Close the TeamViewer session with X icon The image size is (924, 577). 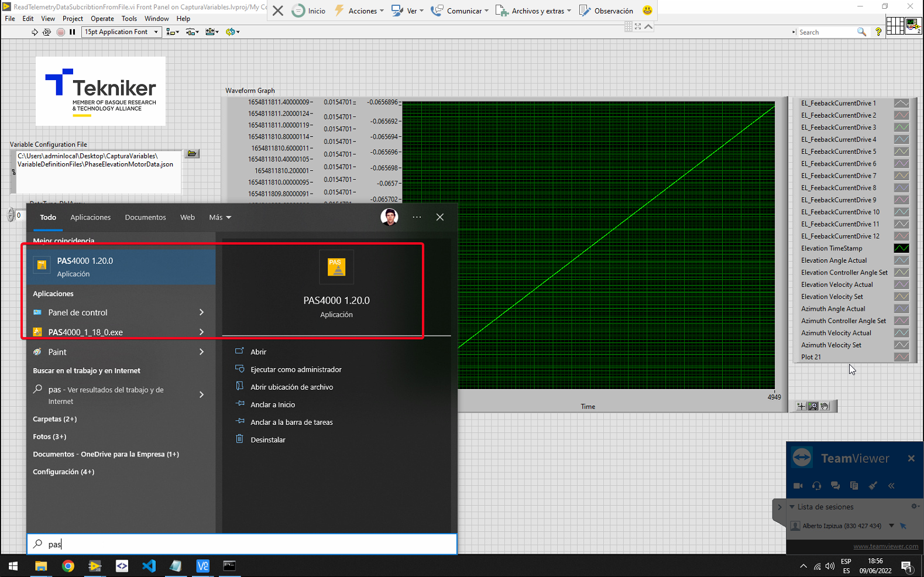[278, 11]
